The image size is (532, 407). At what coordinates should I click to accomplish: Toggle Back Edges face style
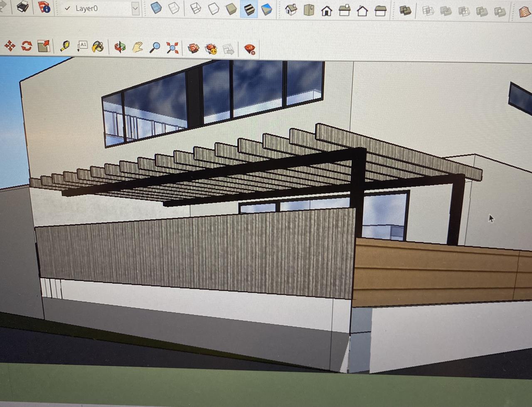[174, 8]
